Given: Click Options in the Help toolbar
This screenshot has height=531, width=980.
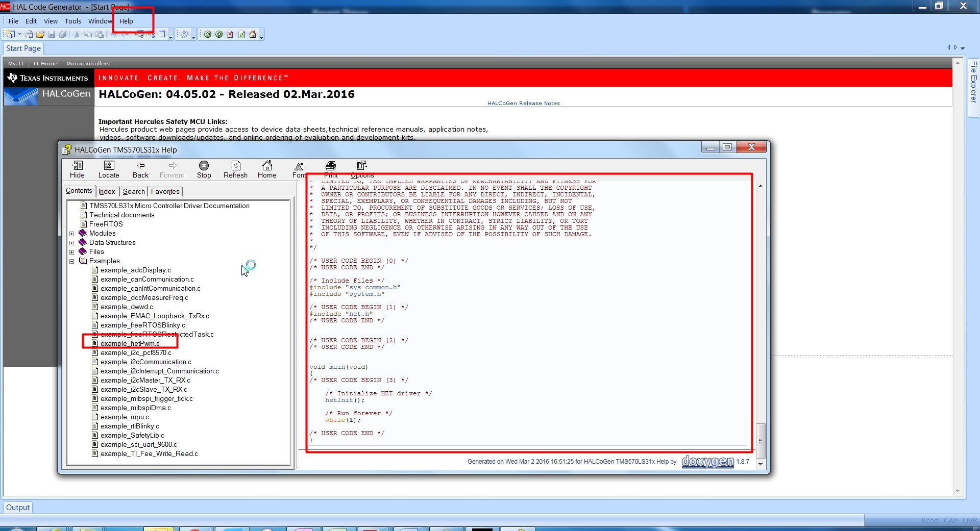Looking at the screenshot, I should tap(362, 170).
